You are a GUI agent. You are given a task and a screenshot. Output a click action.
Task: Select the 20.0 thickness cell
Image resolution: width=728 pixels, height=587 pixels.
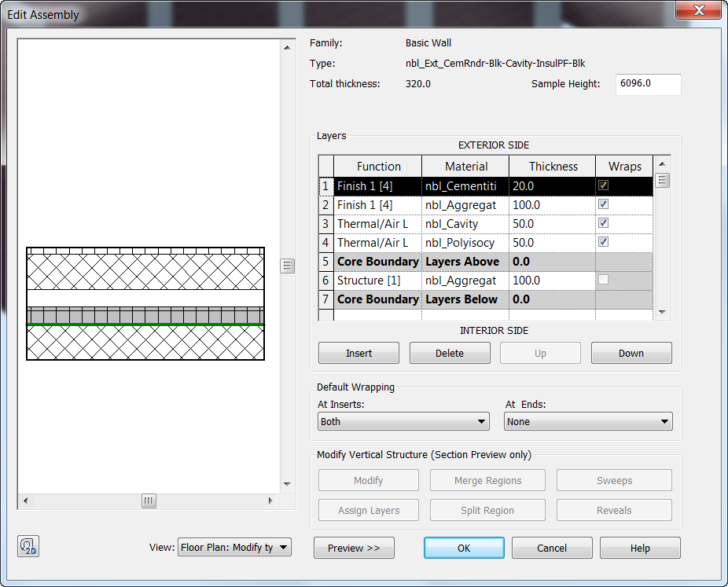click(x=553, y=186)
